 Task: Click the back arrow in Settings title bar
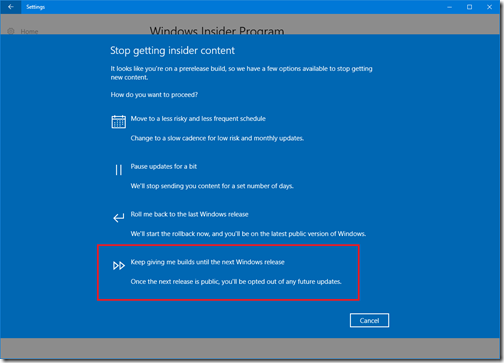click(x=11, y=7)
